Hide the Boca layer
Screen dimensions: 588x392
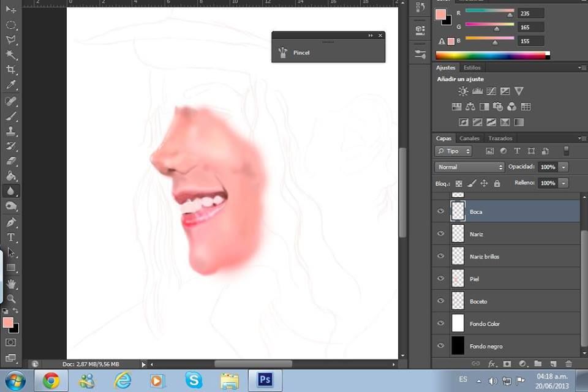(x=440, y=211)
